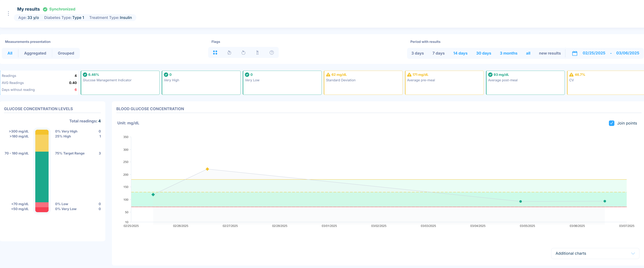This screenshot has height=268, width=644.
Task: Open the calendar date picker icon
Action: 574,53
